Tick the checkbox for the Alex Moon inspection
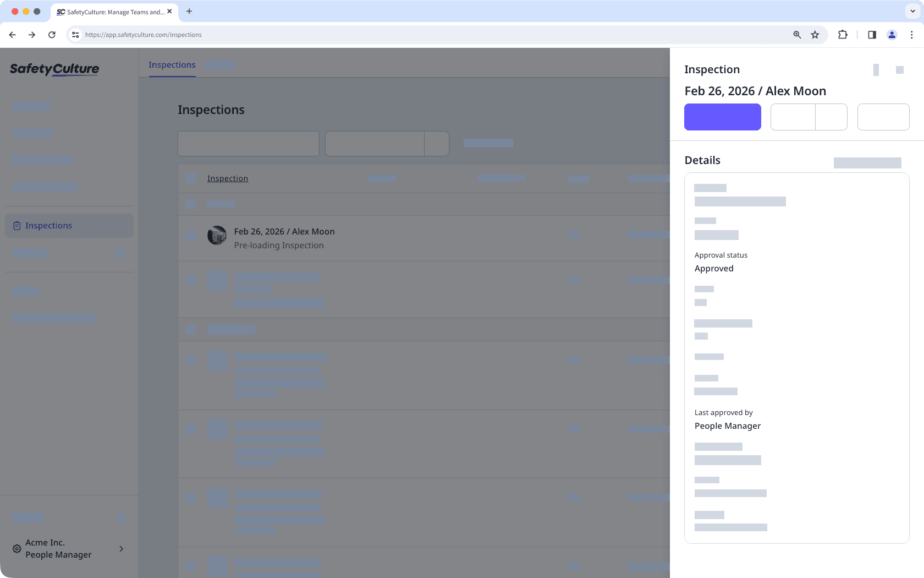This screenshot has width=924, height=578. 190,235
